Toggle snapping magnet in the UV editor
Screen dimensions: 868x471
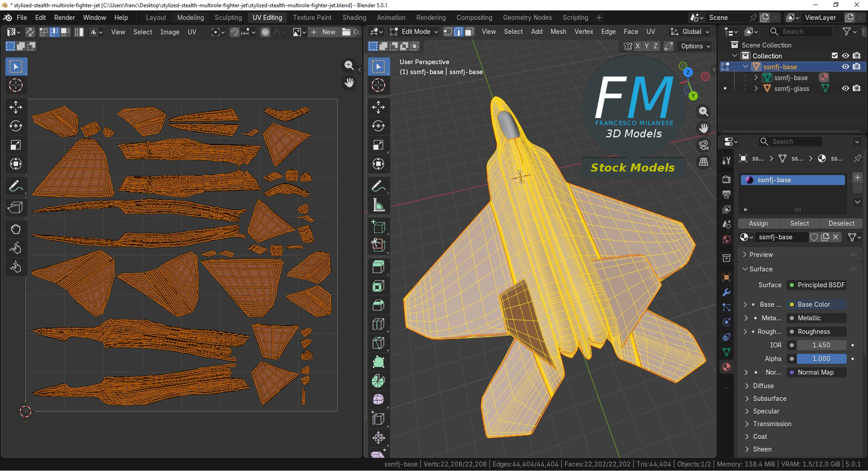click(234, 32)
